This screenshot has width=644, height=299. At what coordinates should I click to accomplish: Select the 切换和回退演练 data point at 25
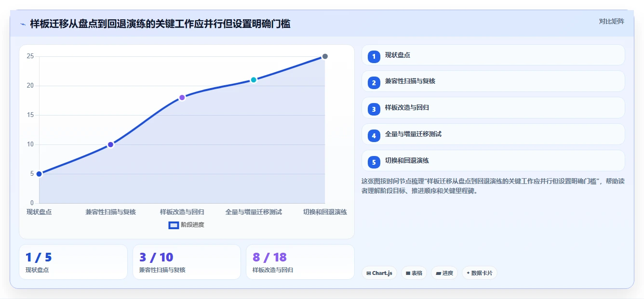tap(325, 56)
